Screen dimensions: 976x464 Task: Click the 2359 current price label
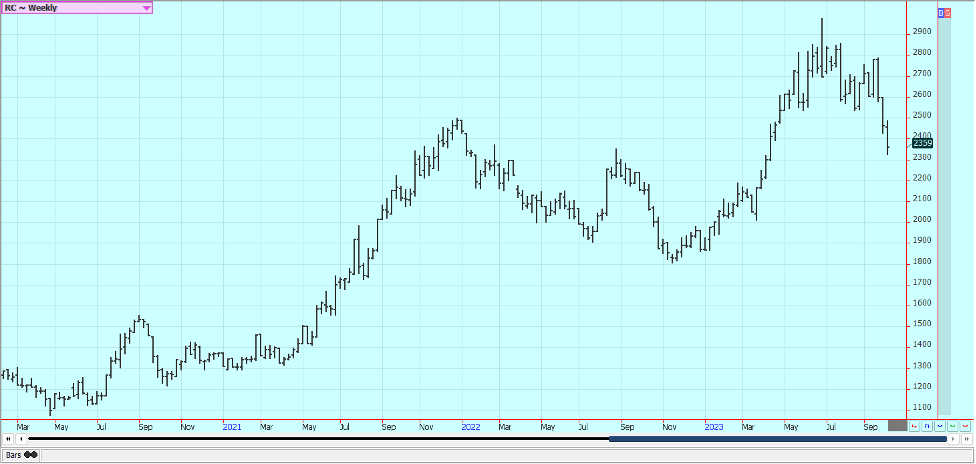tap(922, 143)
